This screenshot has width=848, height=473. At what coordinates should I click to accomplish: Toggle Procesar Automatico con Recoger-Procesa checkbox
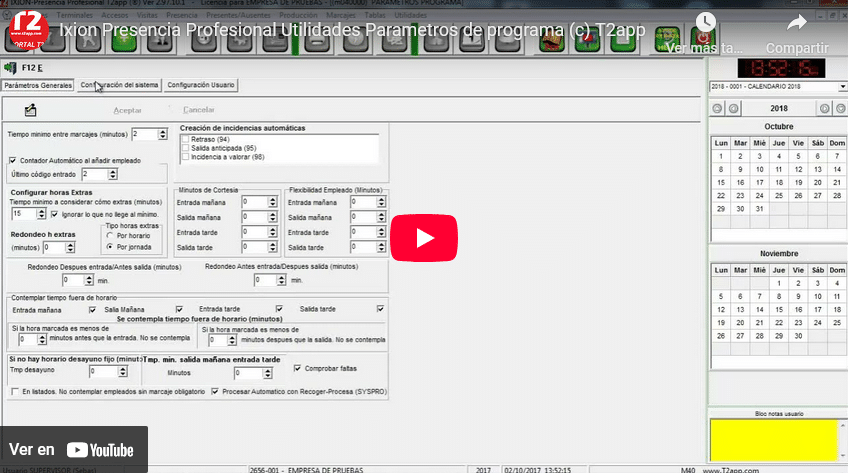tap(215, 391)
